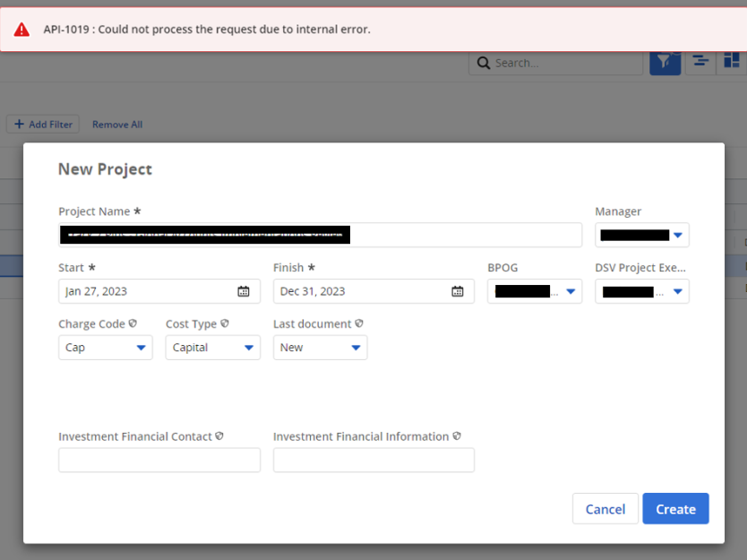747x560 pixels.
Task: Cancel the New Project dialog
Action: [605, 509]
